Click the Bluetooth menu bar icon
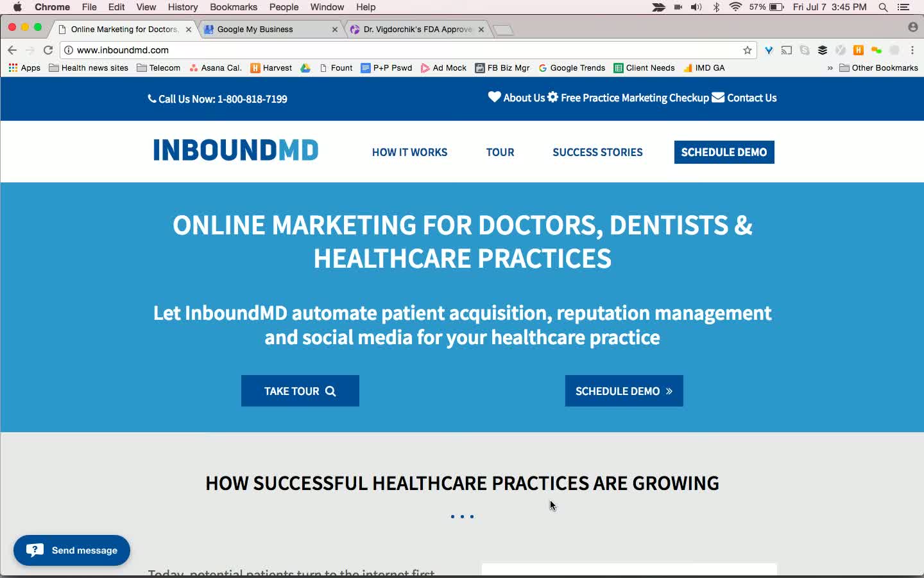 coord(716,7)
